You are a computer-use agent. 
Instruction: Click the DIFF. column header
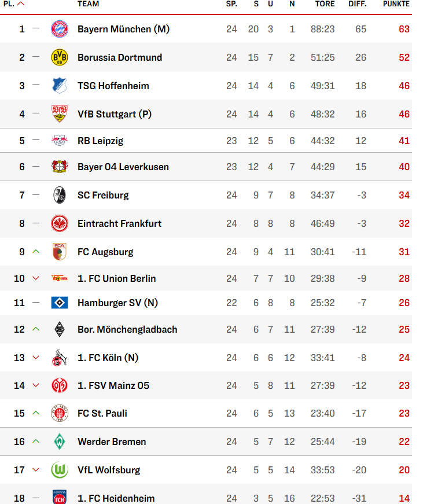click(357, 4)
